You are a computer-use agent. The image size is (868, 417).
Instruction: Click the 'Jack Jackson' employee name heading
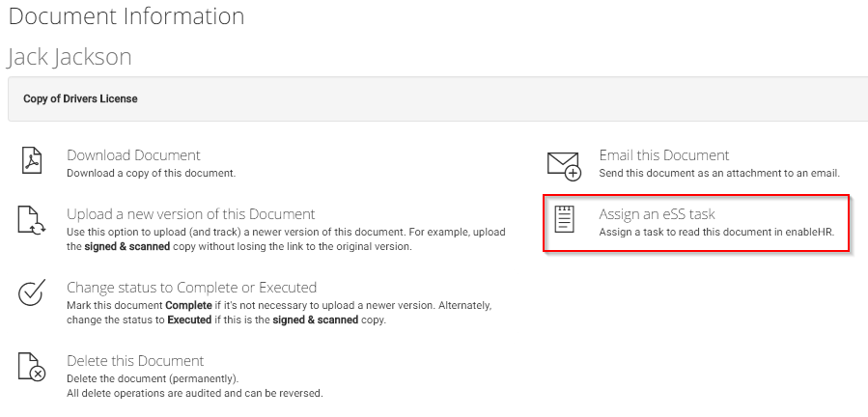pos(70,57)
